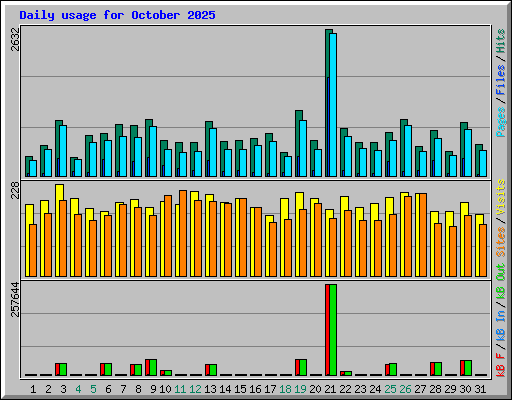Select the cyan Pages bar on day 19
512x400 pixels.
pos(303,149)
